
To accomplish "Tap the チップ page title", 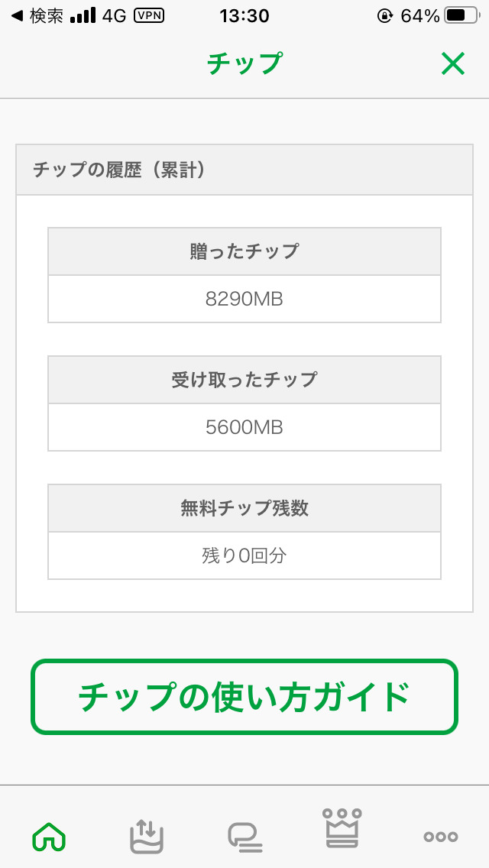I will pos(244,64).
